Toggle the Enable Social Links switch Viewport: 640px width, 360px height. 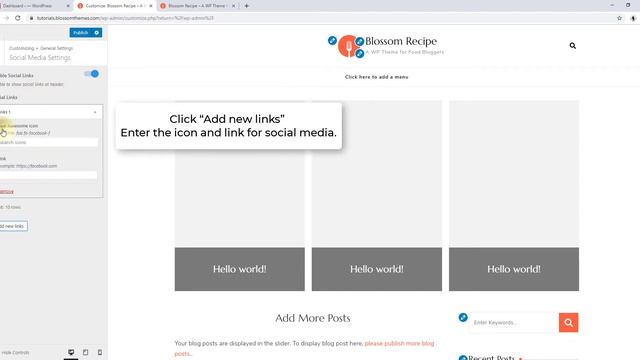coord(91,74)
